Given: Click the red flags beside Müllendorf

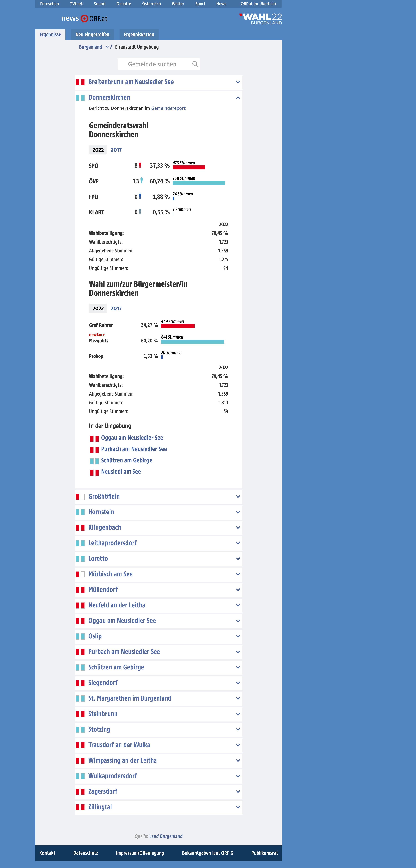Looking at the screenshot, I should click(80, 590).
